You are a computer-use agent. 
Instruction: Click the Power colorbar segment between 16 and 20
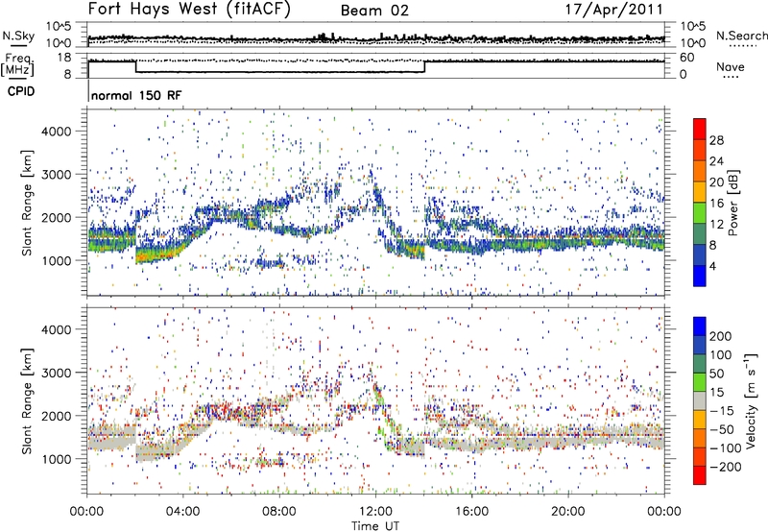[x=700, y=192]
